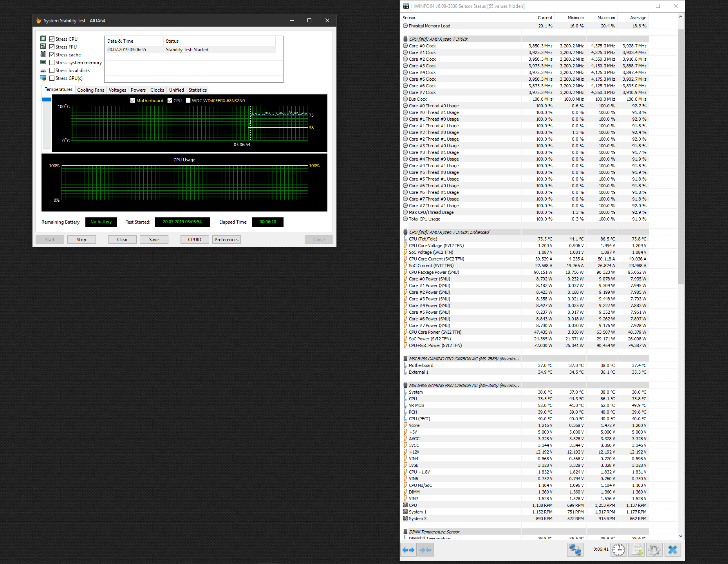Click the drive icon beside Stress local disks

point(43,70)
